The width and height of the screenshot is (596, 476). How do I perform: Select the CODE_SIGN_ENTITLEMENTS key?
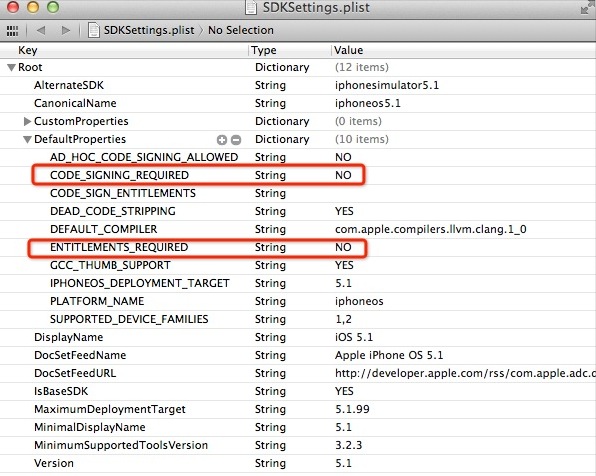[x=123, y=193]
